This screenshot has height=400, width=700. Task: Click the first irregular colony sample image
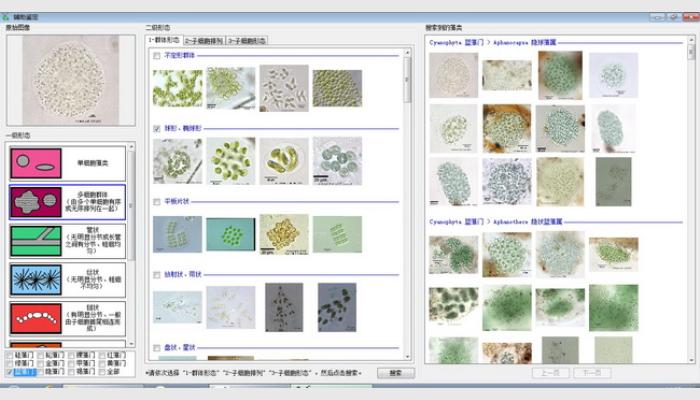(177, 87)
